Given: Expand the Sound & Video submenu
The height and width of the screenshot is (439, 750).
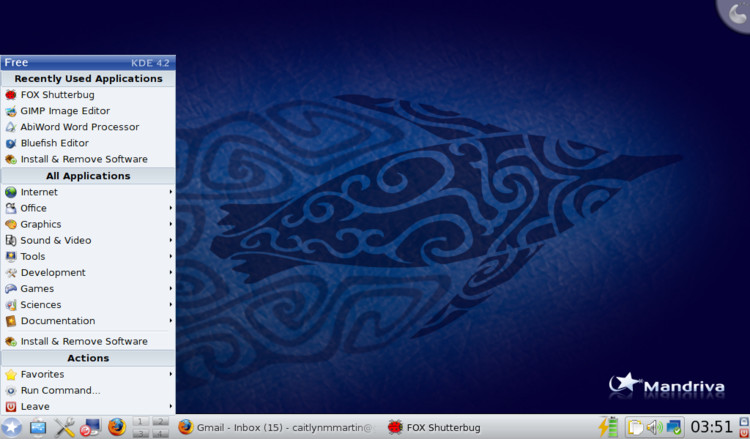Looking at the screenshot, I should 88,241.
